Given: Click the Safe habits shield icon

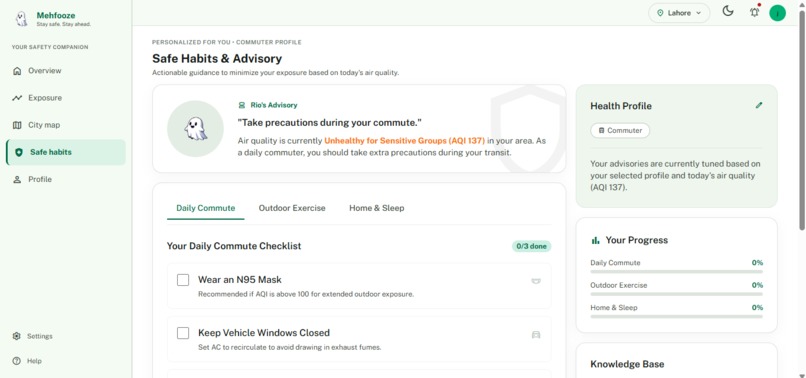Looking at the screenshot, I should coord(19,152).
